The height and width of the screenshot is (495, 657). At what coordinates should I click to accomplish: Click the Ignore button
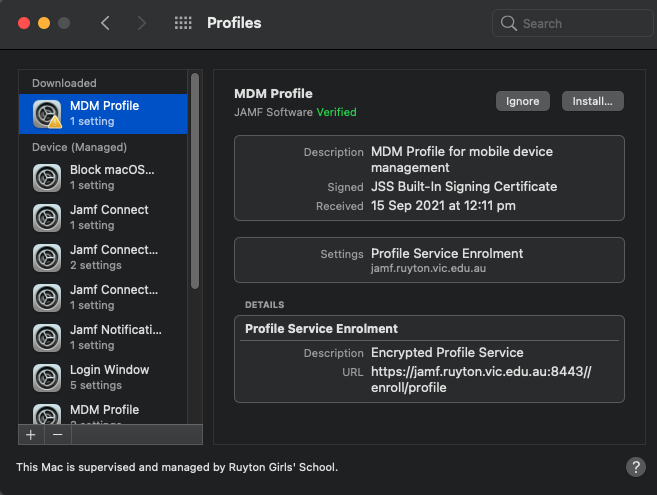[x=522, y=101]
